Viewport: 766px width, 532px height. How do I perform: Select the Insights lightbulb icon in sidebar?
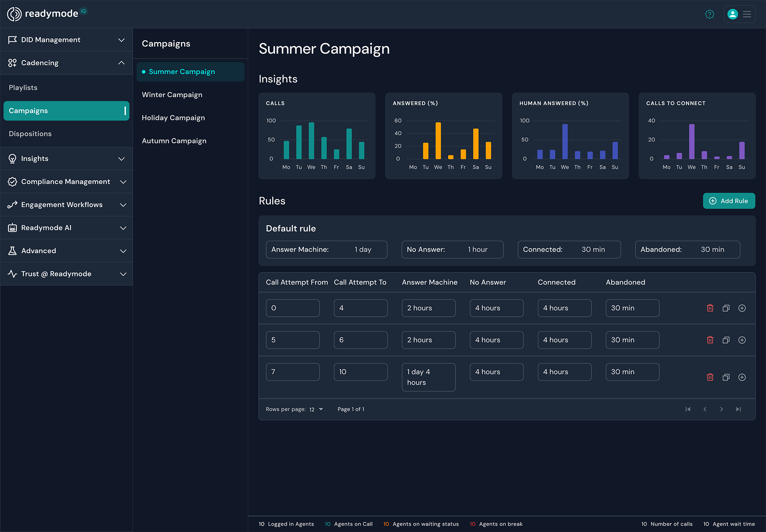point(12,159)
